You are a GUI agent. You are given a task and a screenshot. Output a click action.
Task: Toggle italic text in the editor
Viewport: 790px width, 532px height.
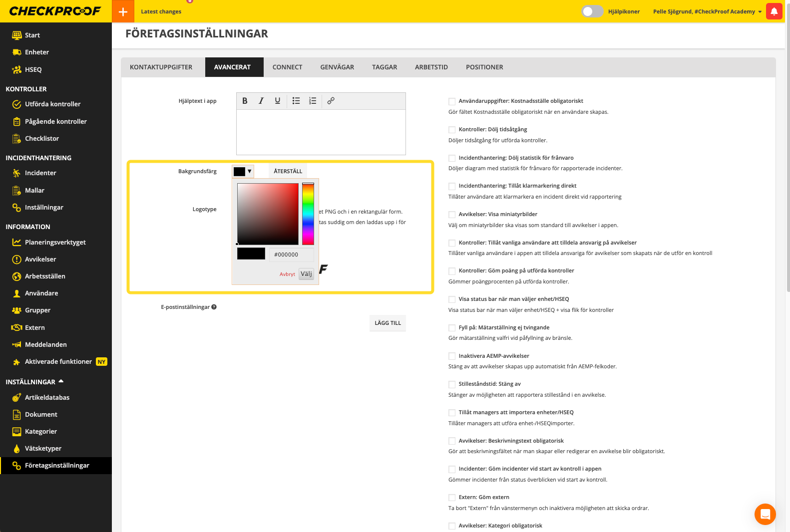point(261,101)
